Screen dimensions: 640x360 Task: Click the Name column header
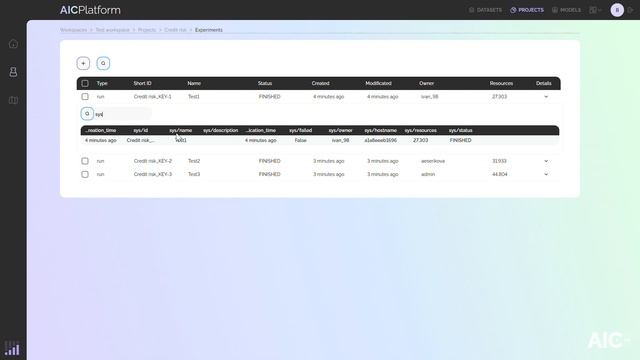(194, 83)
